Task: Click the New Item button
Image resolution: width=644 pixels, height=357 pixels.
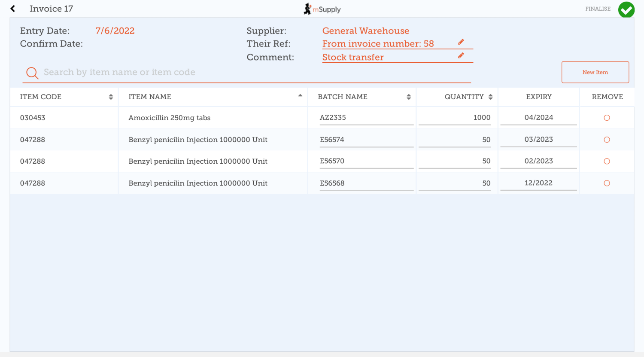Action: tap(595, 72)
